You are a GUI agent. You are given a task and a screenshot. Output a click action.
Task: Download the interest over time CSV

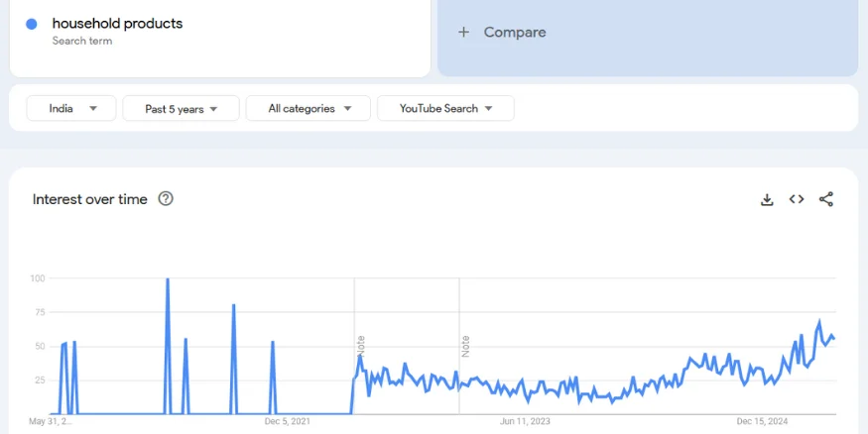[x=767, y=199]
